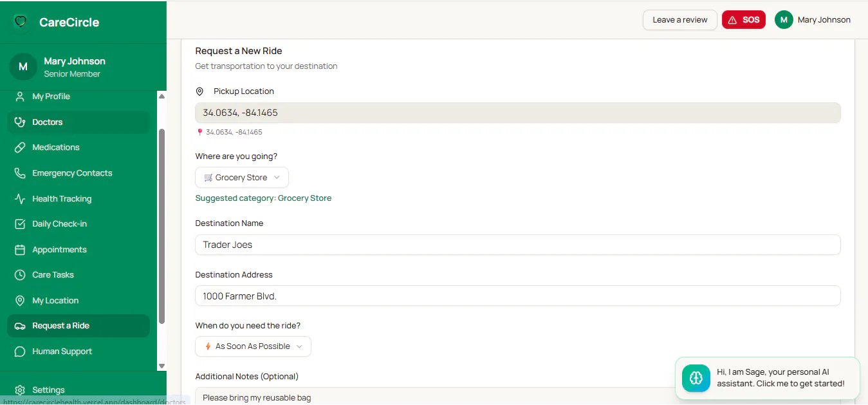Click the Destination Address input field
868x405 pixels.
point(518,296)
